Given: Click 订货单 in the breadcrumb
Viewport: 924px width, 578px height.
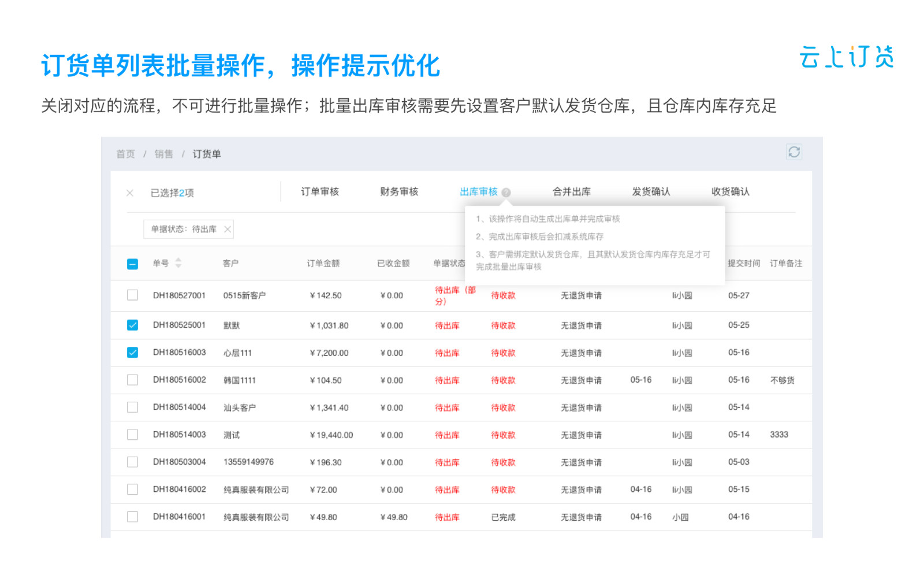Looking at the screenshot, I should coord(207,154).
